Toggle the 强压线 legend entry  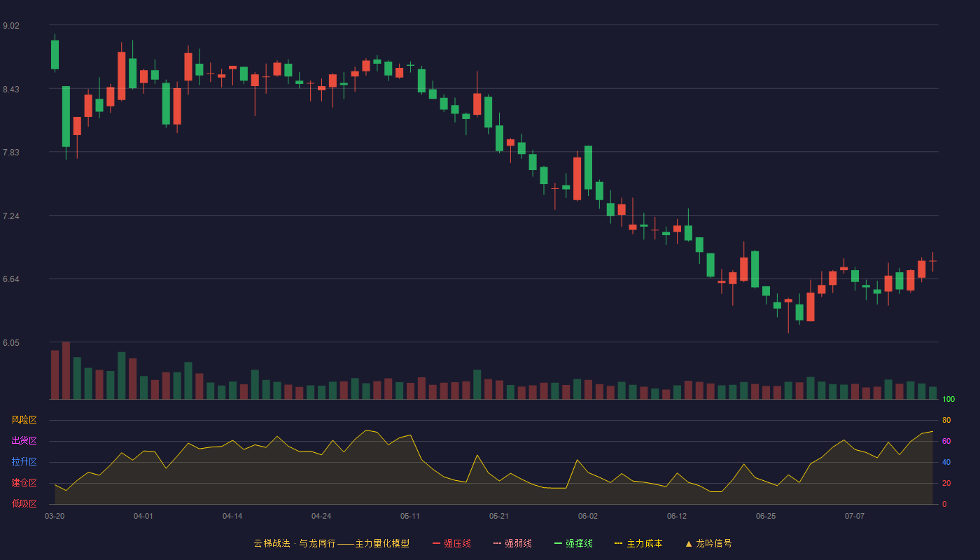(451, 543)
